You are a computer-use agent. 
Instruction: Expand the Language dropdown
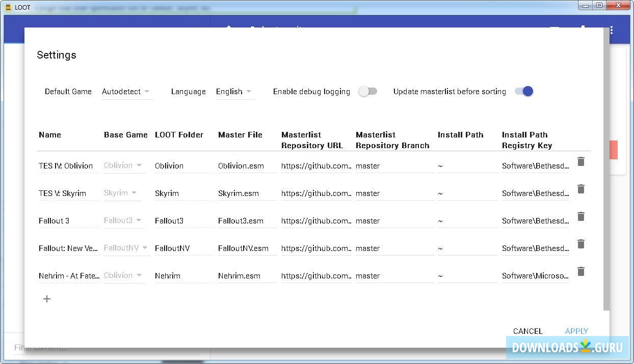234,92
